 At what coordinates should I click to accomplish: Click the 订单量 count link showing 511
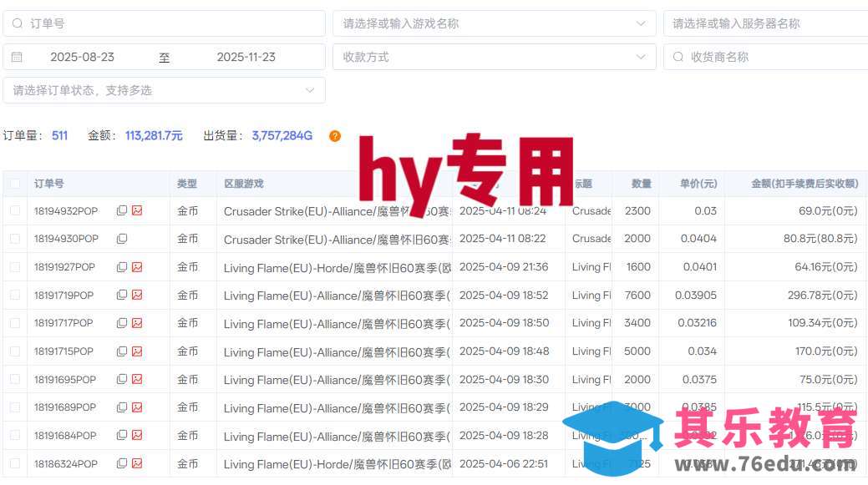pyautogui.click(x=58, y=135)
